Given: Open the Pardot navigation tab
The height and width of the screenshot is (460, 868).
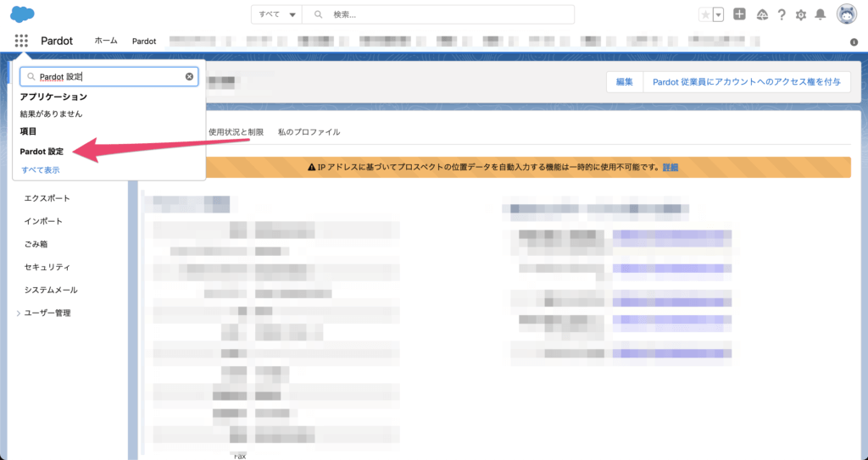Looking at the screenshot, I should (144, 41).
